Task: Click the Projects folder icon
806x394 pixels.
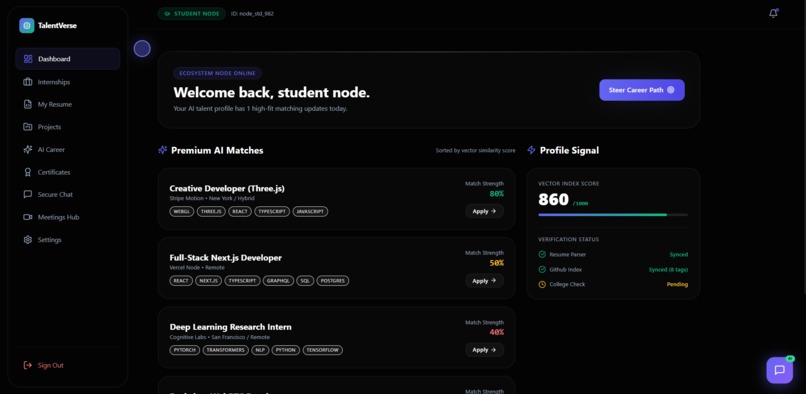Action: pos(28,127)
